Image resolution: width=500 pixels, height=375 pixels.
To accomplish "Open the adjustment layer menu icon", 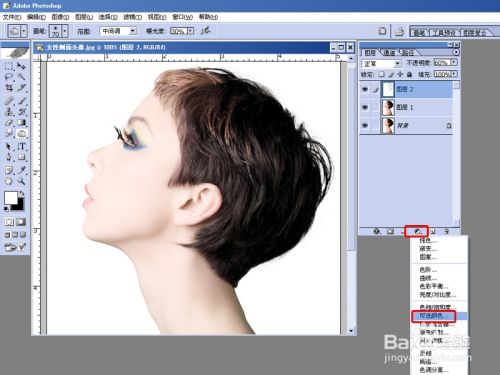I will [417, 231].
